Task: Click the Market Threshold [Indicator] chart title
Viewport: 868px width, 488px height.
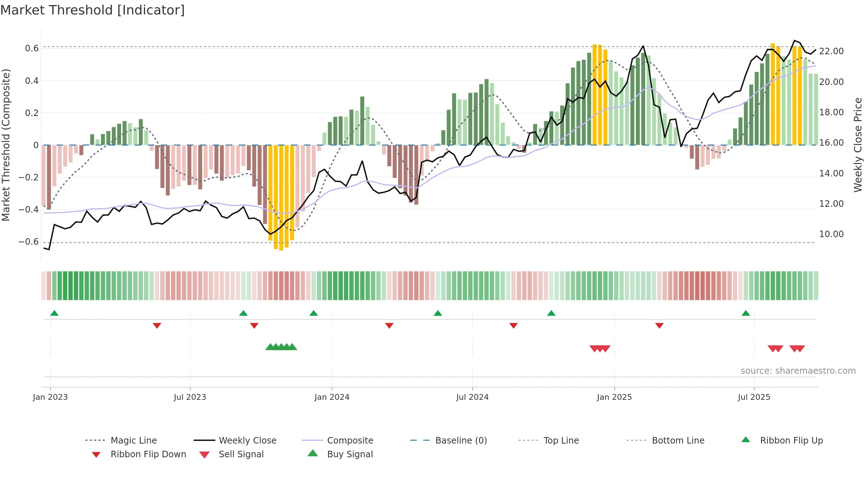Action: tap(93, 10)
